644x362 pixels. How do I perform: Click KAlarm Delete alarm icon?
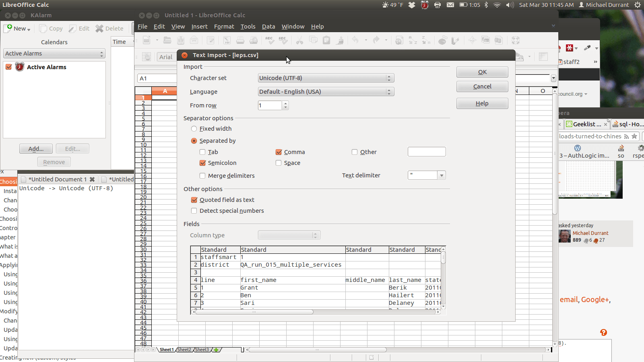click(99, 29)
